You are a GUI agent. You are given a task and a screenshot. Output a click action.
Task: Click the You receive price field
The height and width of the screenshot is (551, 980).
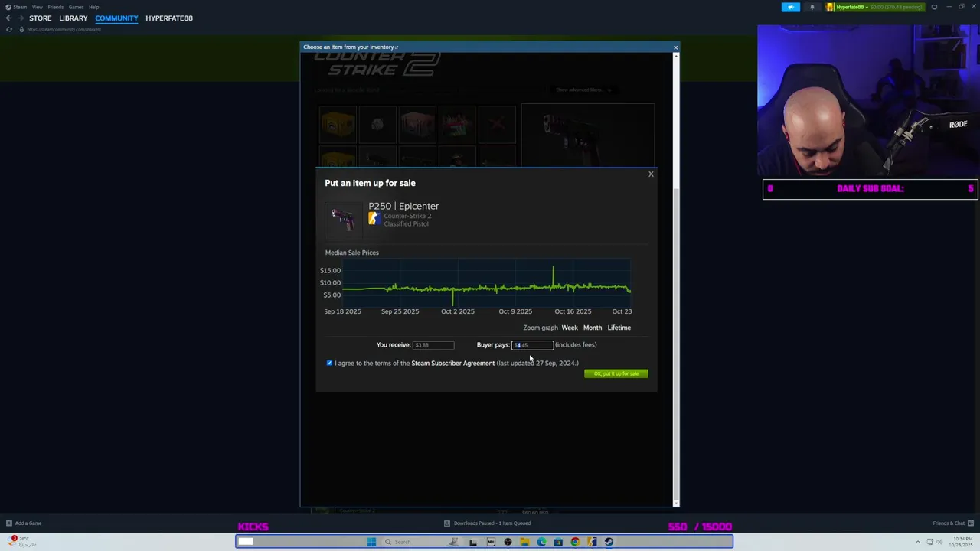pyautogui.click(x=433, y=345)
